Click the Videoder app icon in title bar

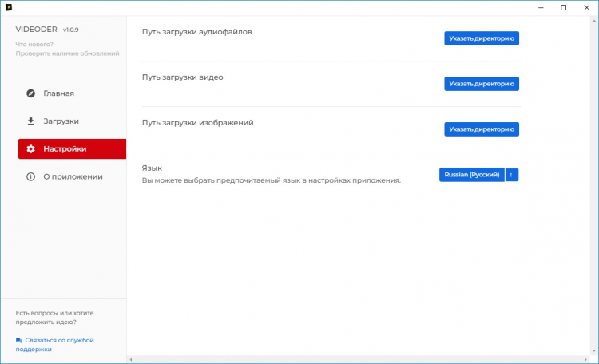point(8,8)
